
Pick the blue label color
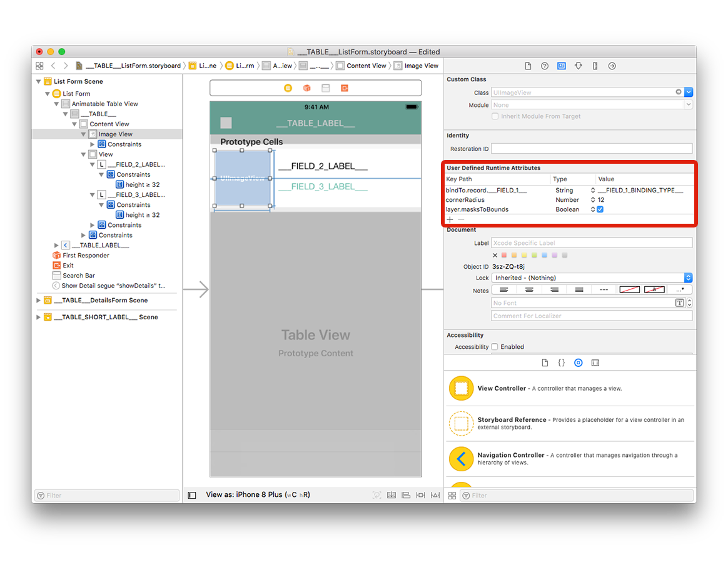544,255
